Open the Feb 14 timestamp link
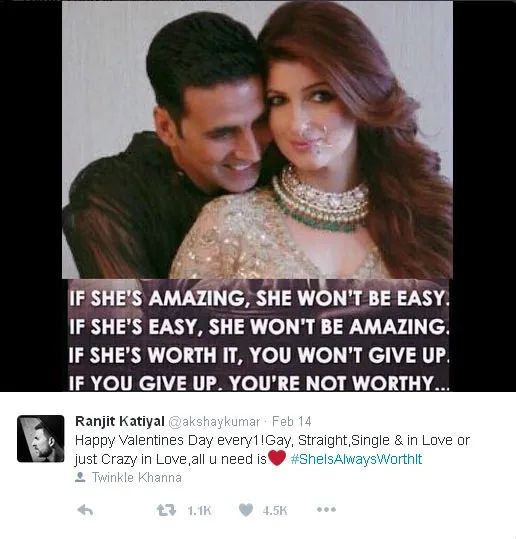The height and width of the screenshot is (539, 516). 292,421
